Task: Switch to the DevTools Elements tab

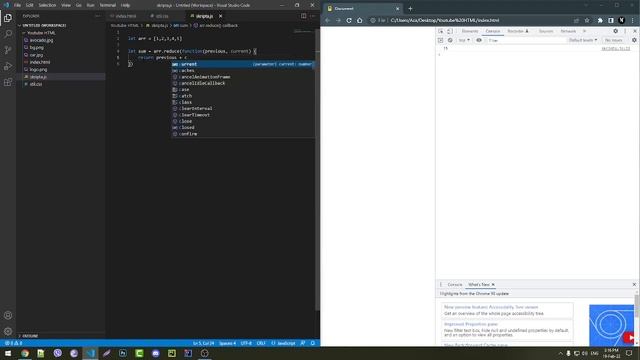Action: (x=470, y=31)
